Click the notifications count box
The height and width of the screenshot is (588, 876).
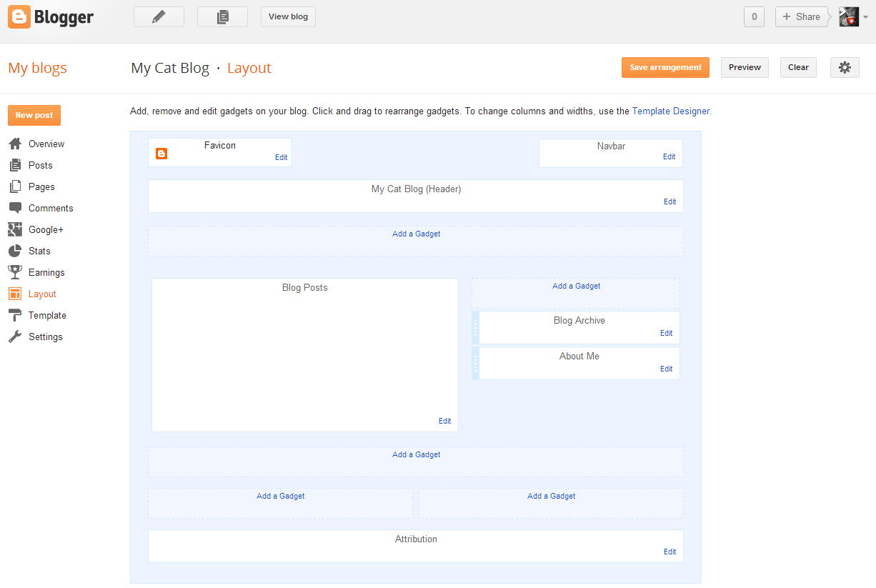(754, 17)
